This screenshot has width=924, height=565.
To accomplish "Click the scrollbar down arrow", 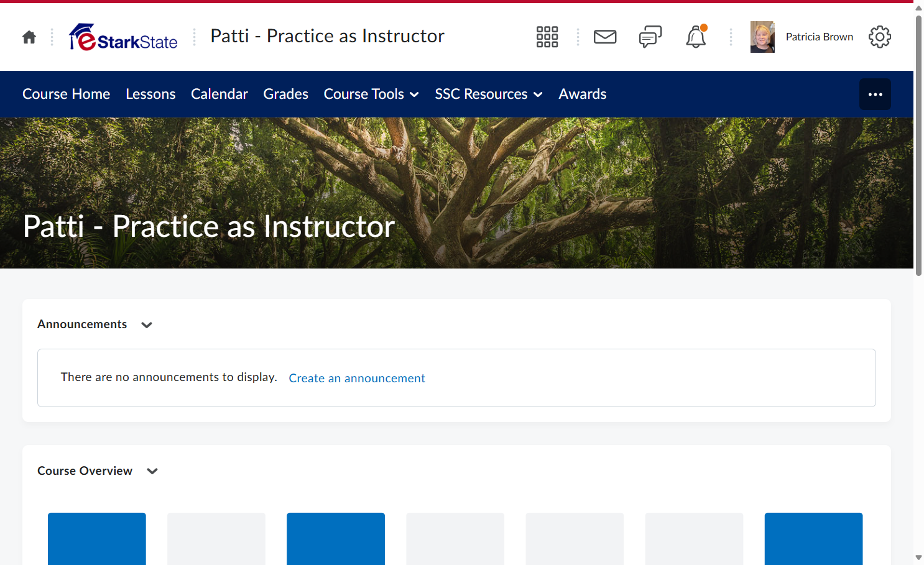I will [918, 558].
